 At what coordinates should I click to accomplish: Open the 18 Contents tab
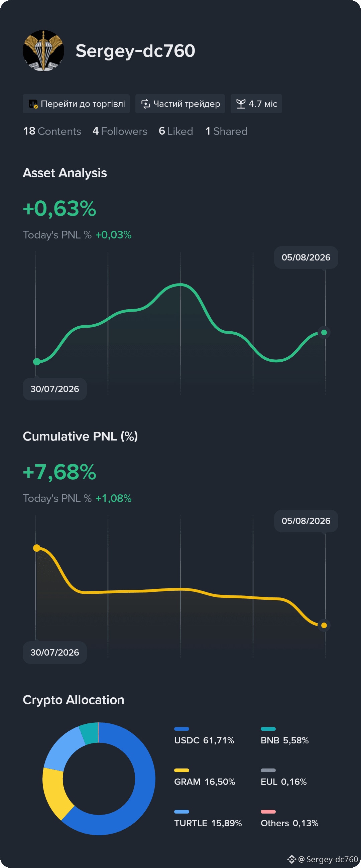coord(52,131)
